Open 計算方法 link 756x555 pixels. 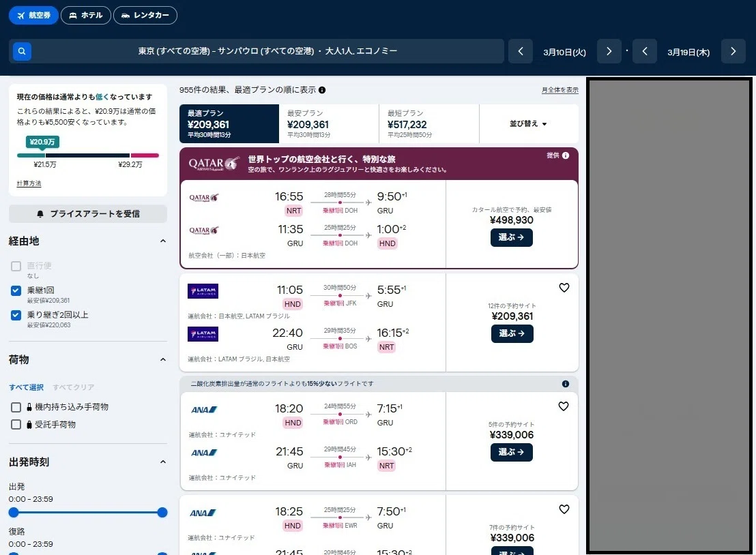[29, 183]
